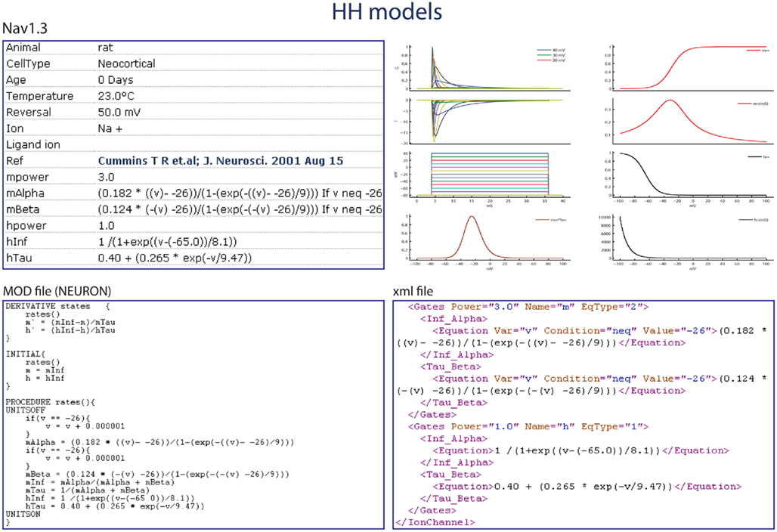This screenshot has width=777, height=532.
Task: Click the 'mBeta' row label
Action: click(23, 209)
